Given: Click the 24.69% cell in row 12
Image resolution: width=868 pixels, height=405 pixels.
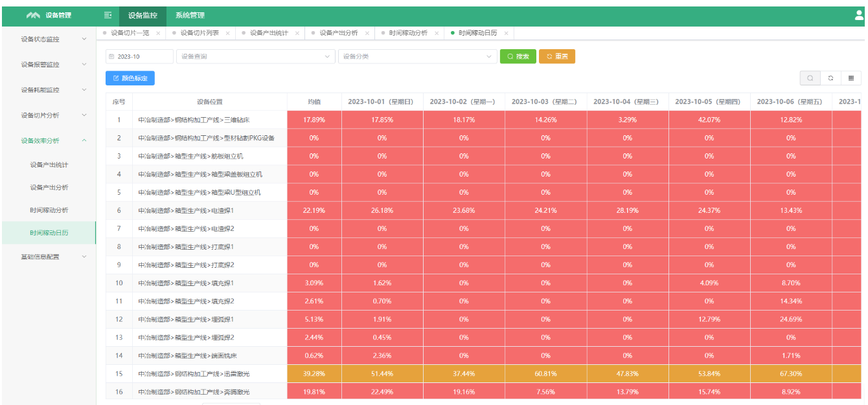Looking at the screenshot, I should click(791, 319).
